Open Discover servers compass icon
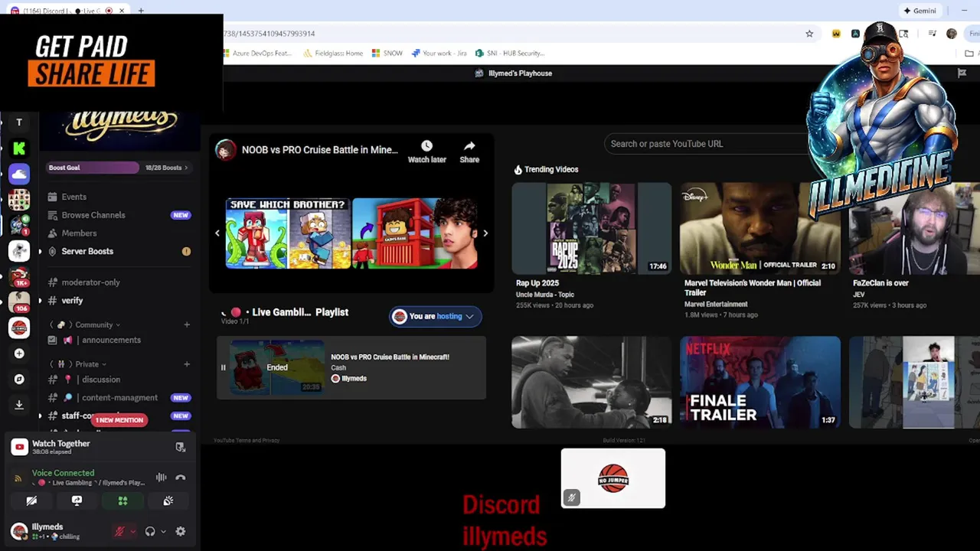 [19, 379]
